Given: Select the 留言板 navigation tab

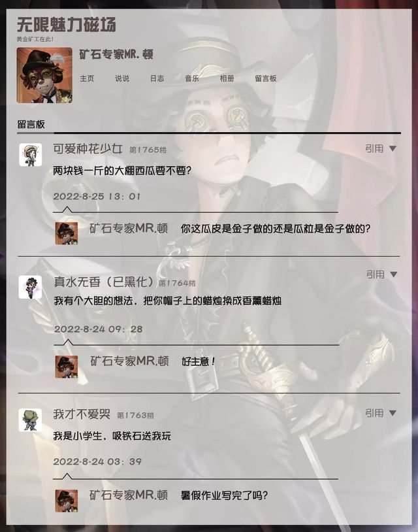Looking at the screenshot, I should [266, 78].
